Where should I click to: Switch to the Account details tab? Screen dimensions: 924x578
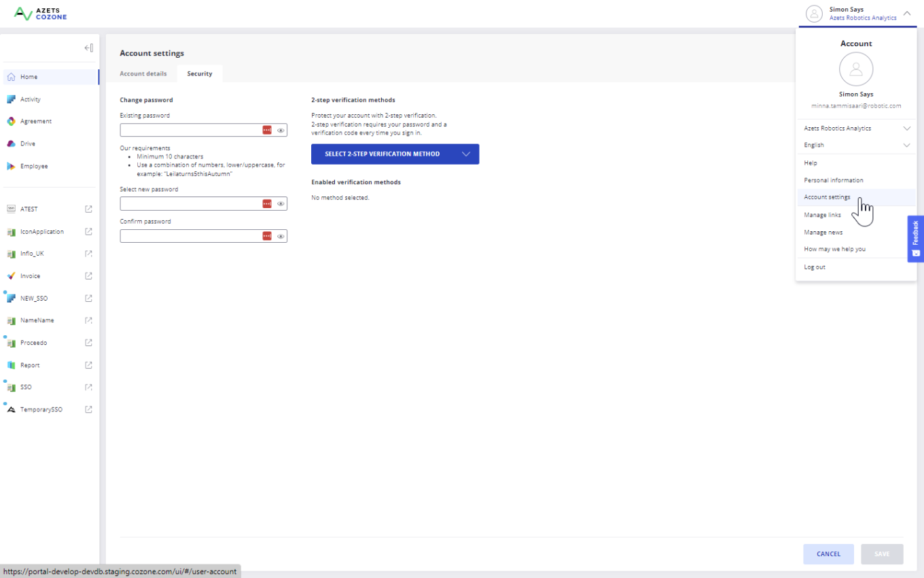[x=143, y=73]
